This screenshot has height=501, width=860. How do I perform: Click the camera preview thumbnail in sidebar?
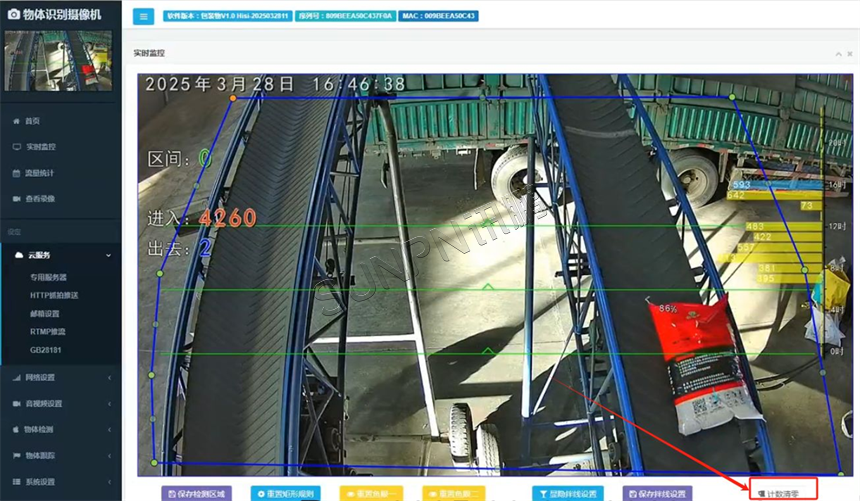(60, 62)
